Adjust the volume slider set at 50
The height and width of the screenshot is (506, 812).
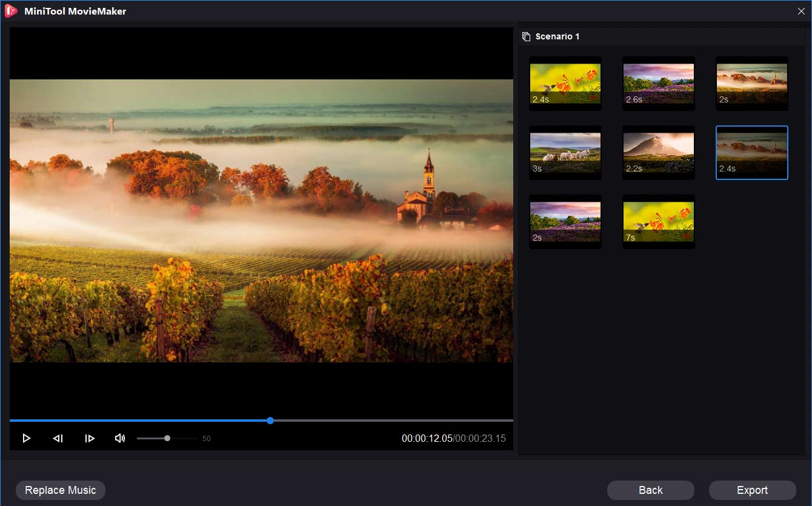coord(167,438)
